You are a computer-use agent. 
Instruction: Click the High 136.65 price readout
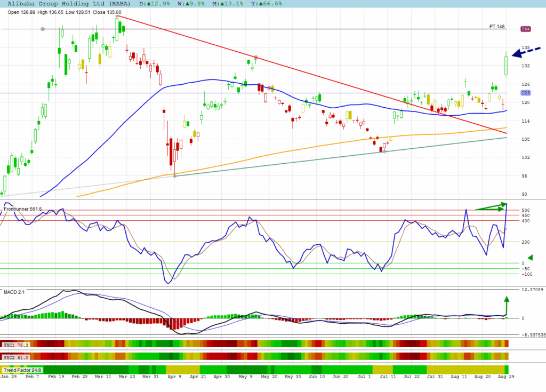(x=50, y=12)
